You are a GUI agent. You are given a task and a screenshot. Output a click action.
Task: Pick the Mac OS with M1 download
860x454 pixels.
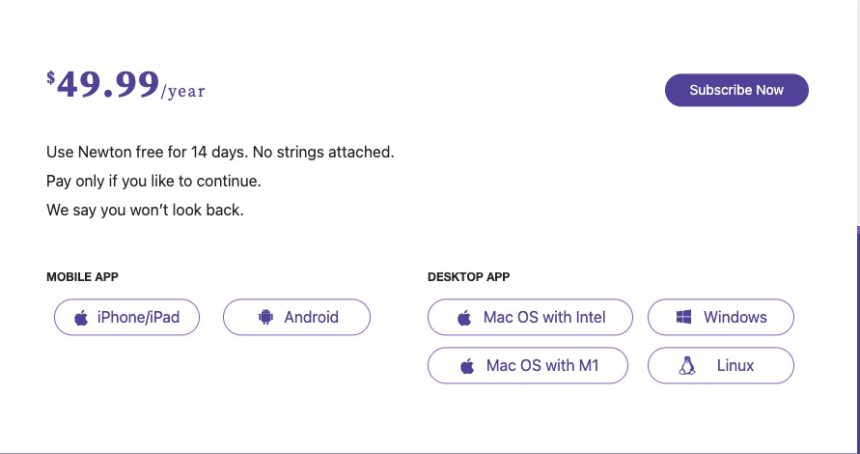click(x=528, y=366)
